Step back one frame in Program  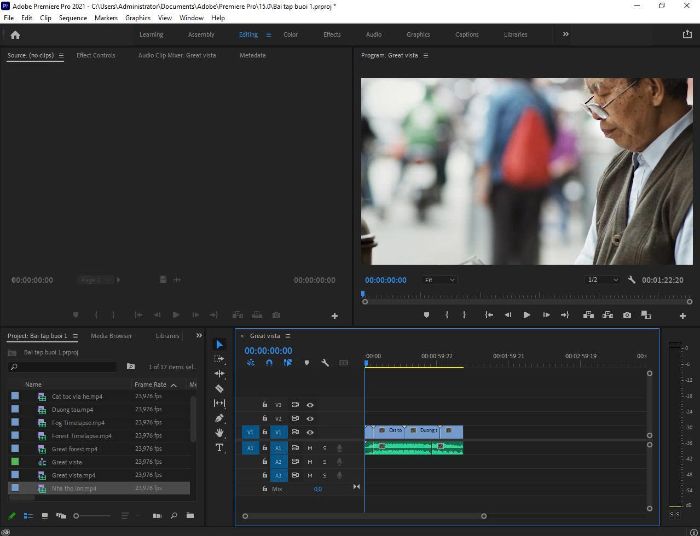508,315
